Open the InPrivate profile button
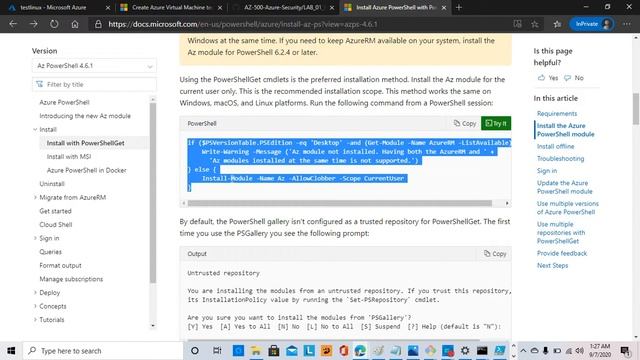The image size is (640, 360). pyautogui.click(x=592, y=24)
